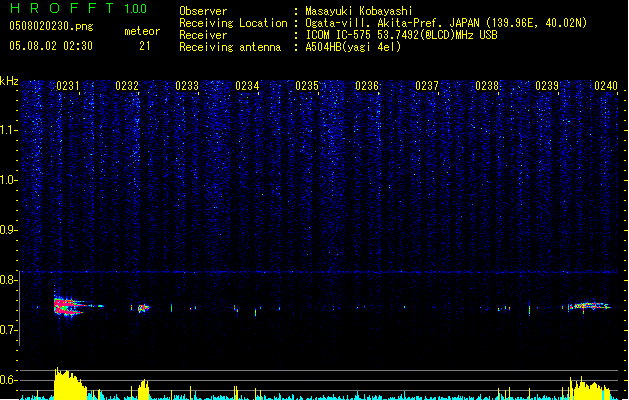Screen dimensions: 629x400
Task: Click the long meteor echo before 0240
Action: click(x=590, y=306)
